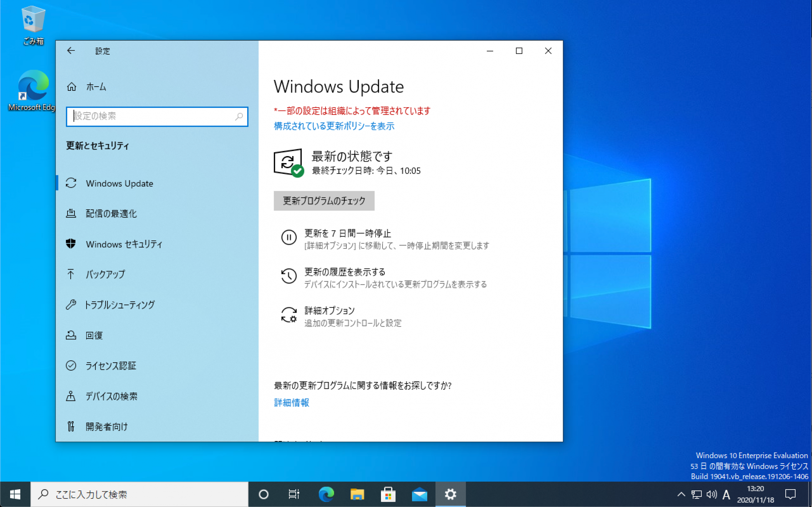This screenshot has height=507, width=812.
Task: Open the ホーム home icon
Action: pyautogui.click(x=71, y=87)
